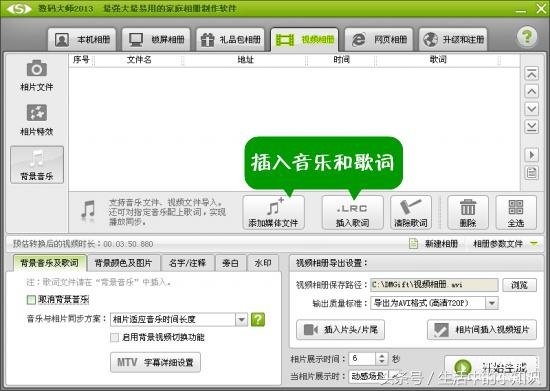This screenshot has height=391, width=550.
Task: Click the 地址 column header
Action: [245, 60]
